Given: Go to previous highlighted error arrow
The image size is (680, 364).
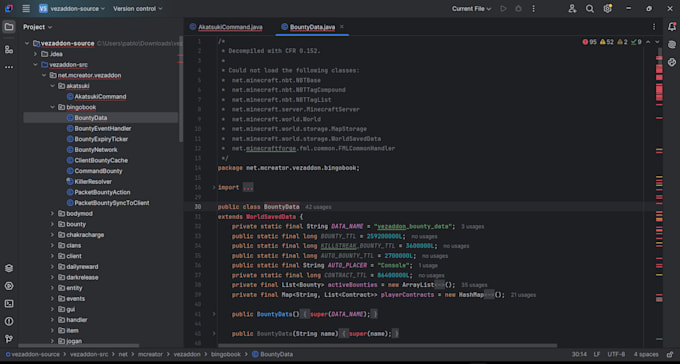Looking at the screenshot, I should 648,42.
